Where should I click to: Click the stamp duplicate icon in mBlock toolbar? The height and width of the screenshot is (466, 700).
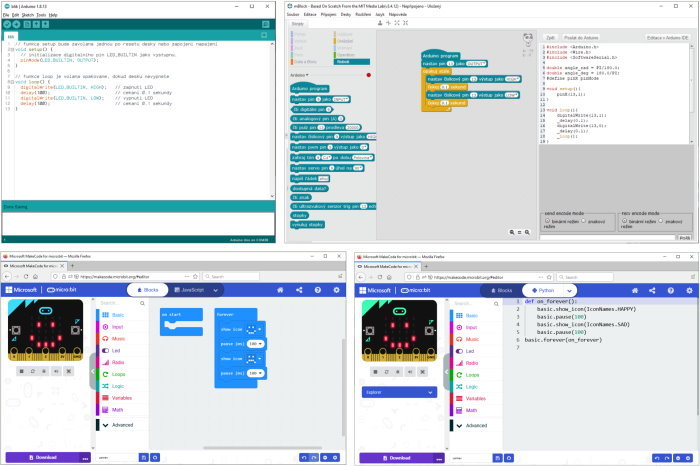point(380,23)
